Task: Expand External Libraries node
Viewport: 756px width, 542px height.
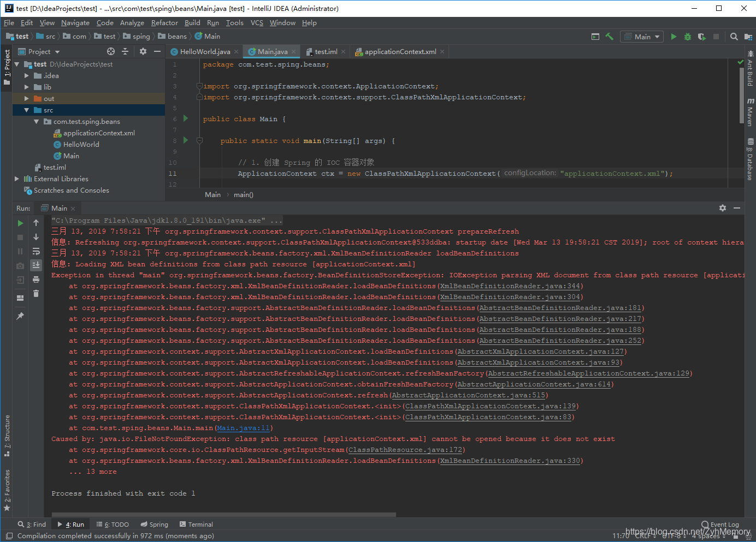Action: coord(17,178)
